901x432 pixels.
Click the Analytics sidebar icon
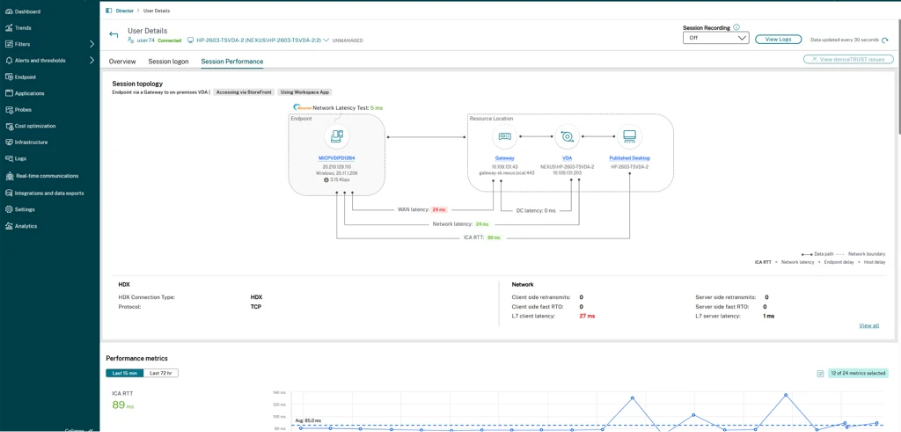click(x=9, y=226)
